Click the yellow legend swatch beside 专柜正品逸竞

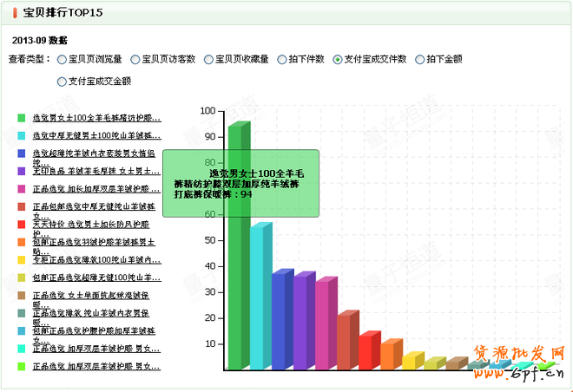point(21,259)
